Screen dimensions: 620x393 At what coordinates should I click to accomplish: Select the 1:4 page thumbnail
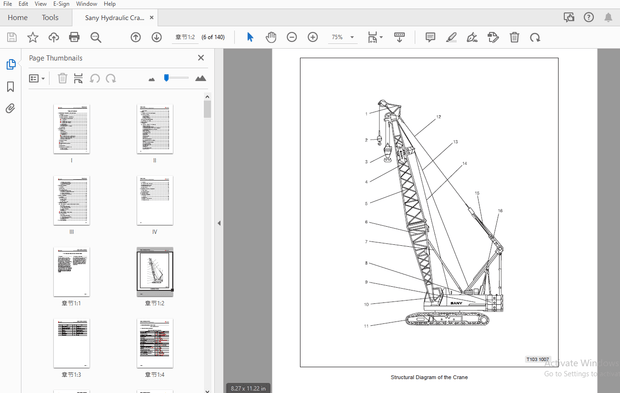155,343
